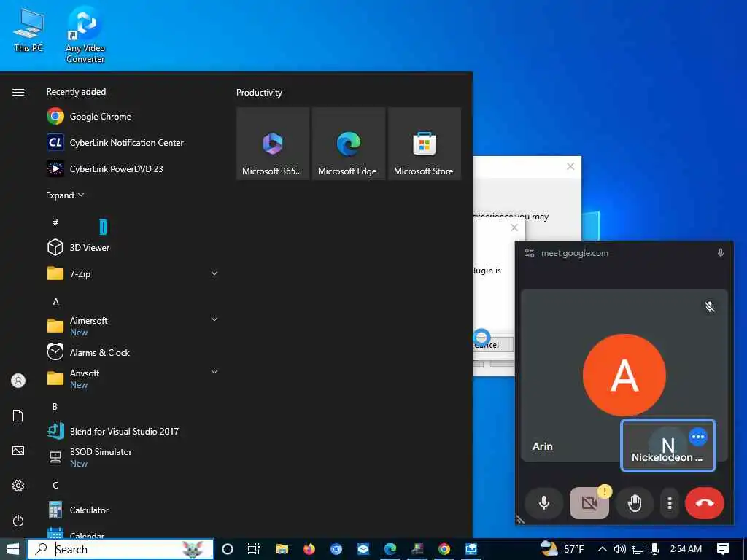Open This PC desktop icon

pyautogui.click(x=28, y=29)
